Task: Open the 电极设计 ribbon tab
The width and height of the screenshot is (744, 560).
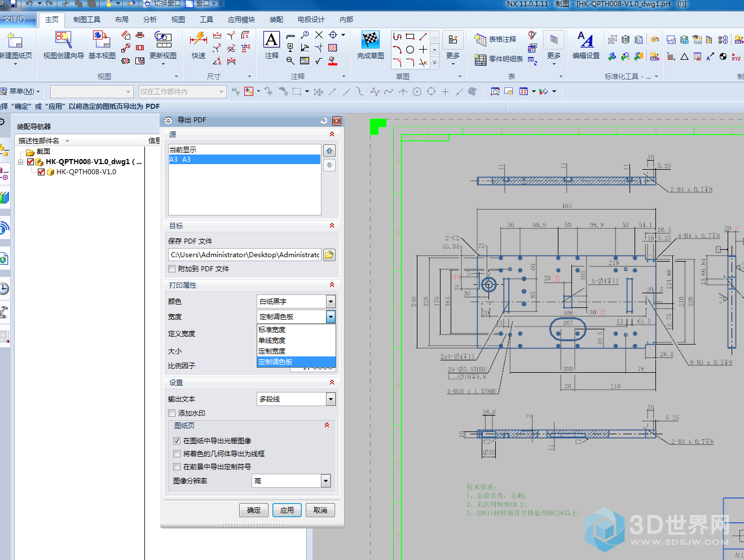Action: pos(311,20)
